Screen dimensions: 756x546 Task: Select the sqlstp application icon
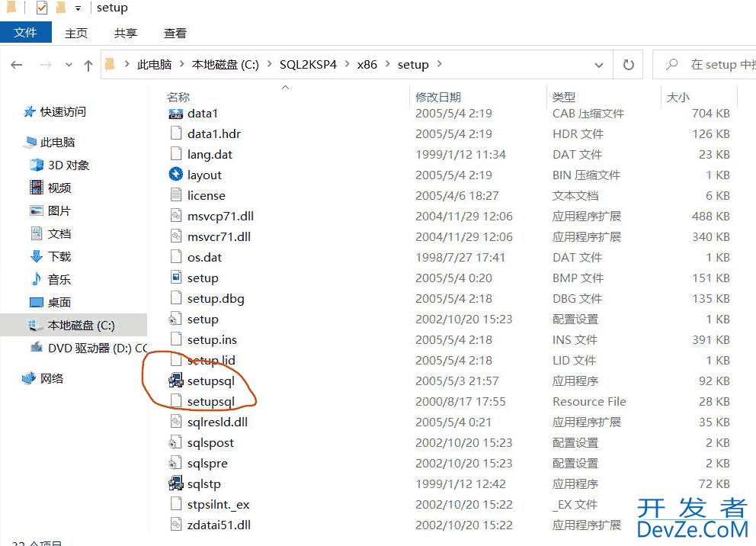176,483
